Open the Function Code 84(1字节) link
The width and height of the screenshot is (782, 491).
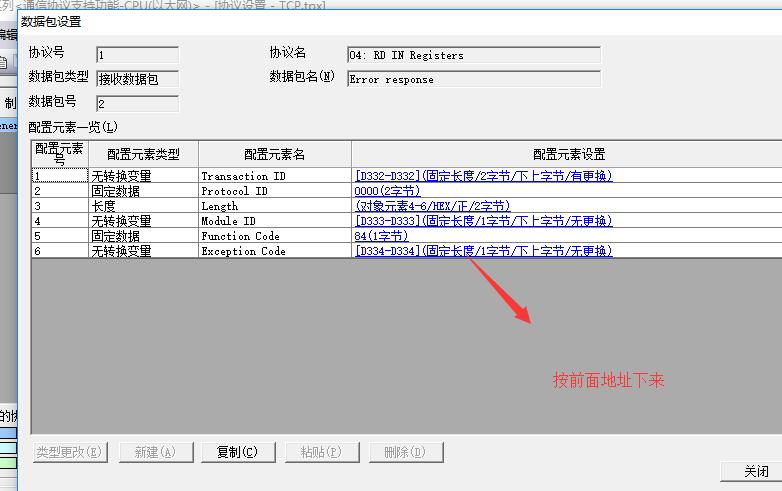click(381, 236)
